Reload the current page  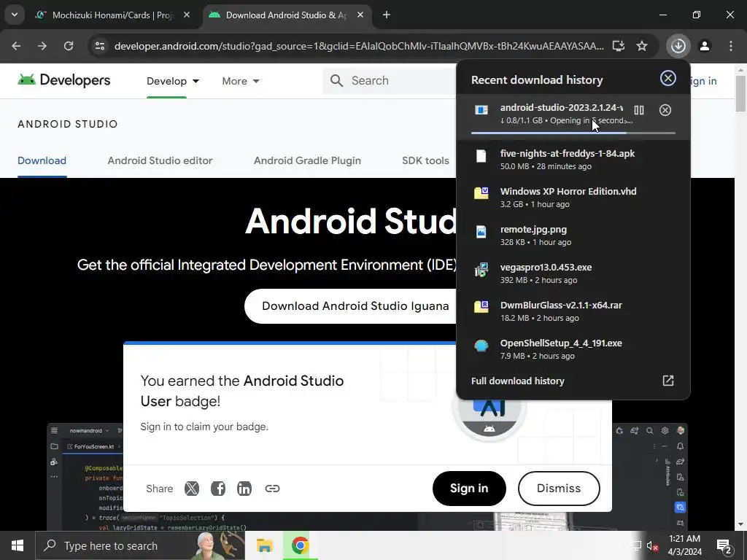click(69, 46)
